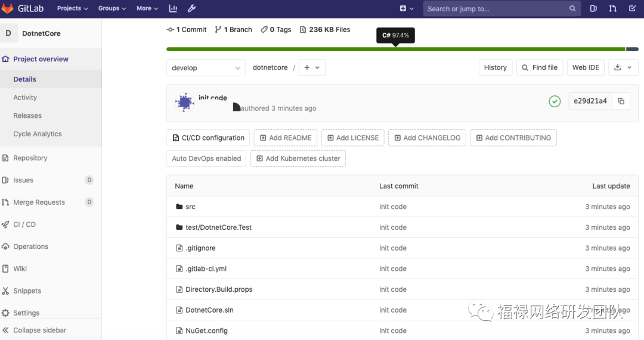Click the dotnetcore breadcrumb
Viewport: 644px width, 340px height.
(x=270, y=68)
